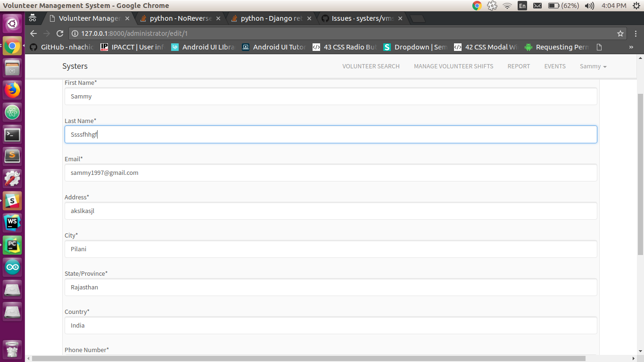Open Chrome's three-dot menu
The width and height of the screenshot is (644, 362).
click(x=636, y=33)
